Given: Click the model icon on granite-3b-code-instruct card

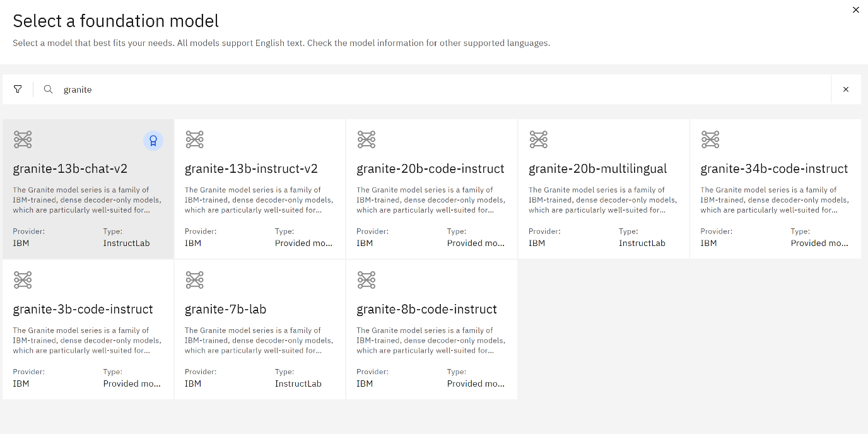Looking at the screenshot, I should 23,280.
